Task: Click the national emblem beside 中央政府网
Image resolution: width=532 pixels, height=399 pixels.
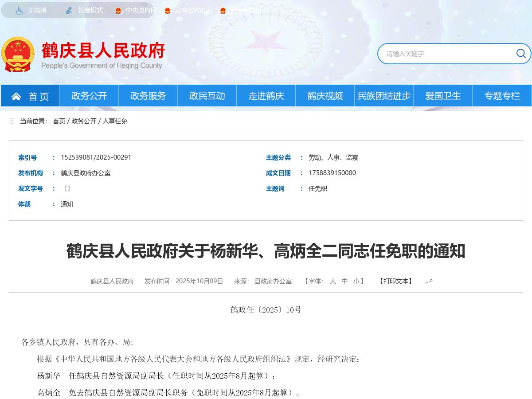Action: point(117,10)
